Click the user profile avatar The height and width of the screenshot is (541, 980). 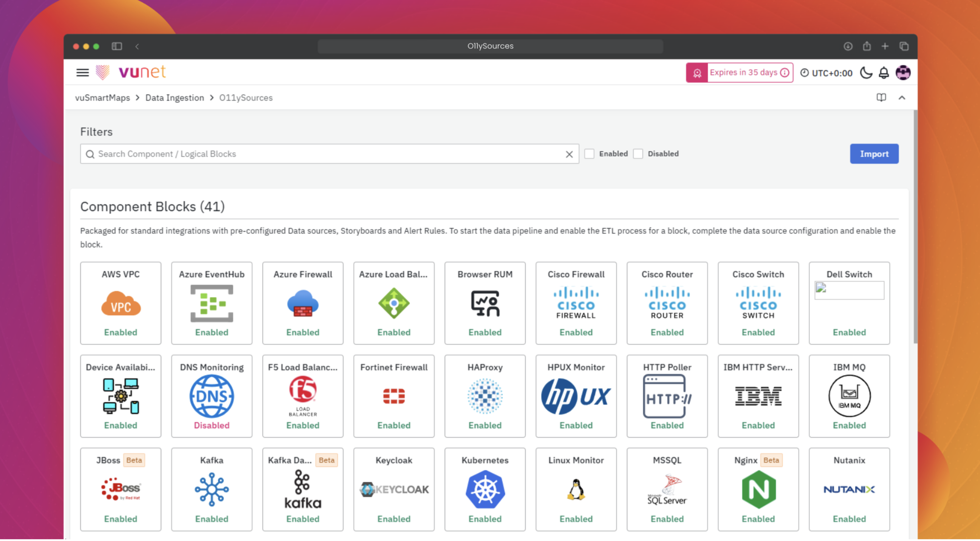(x=903, y=73)
